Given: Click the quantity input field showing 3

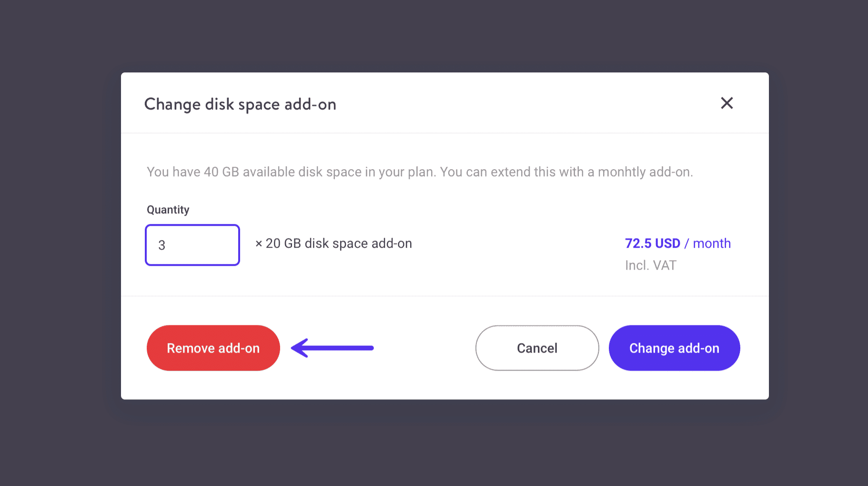Looking at the screenshot, I should tap(192, 245).
